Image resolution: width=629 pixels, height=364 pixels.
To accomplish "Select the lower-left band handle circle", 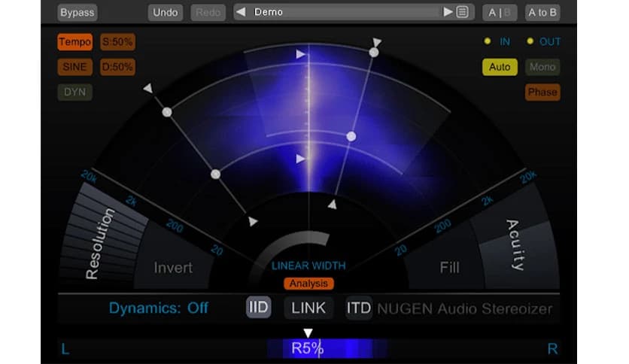I will (x=215, y=174).
